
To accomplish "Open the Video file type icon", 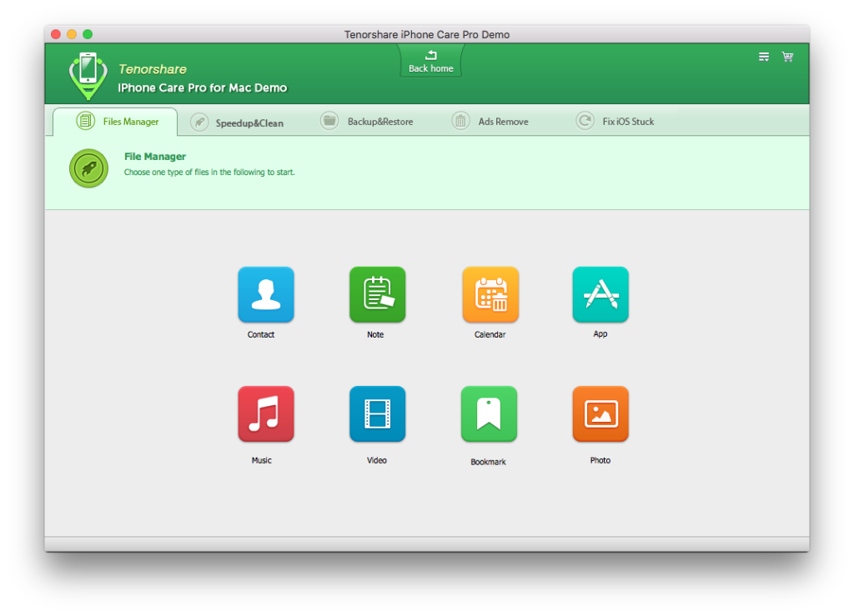I will coord(378,414).
